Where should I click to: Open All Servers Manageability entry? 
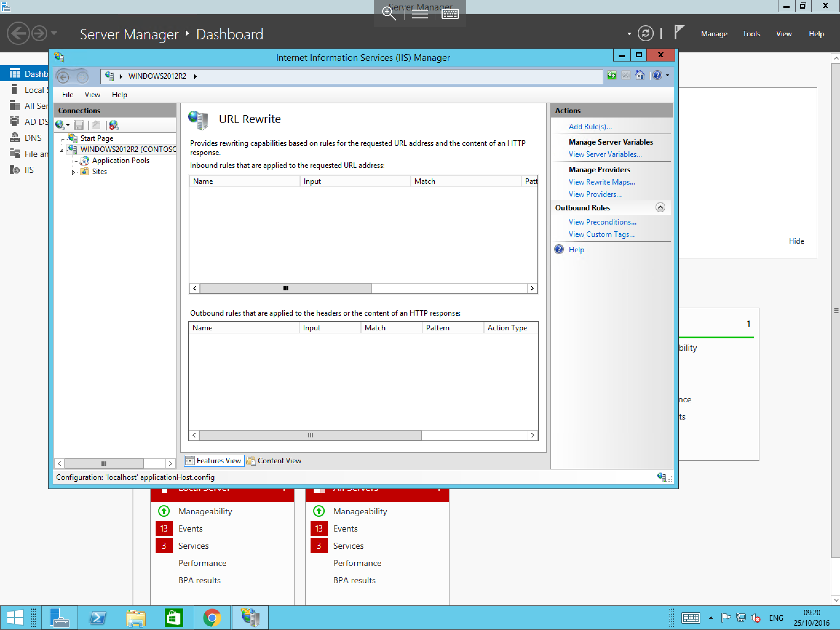click(x=360, y=512)
